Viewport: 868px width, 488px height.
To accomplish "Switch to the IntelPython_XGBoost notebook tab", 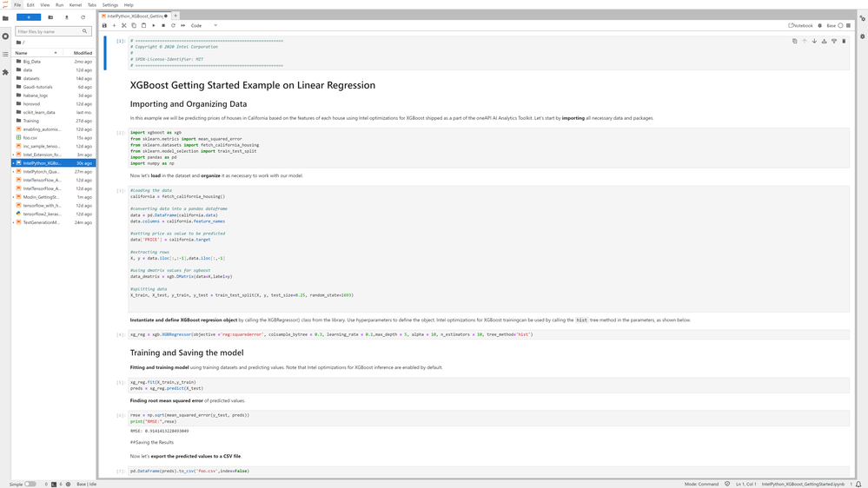I will tap(135, 16).
